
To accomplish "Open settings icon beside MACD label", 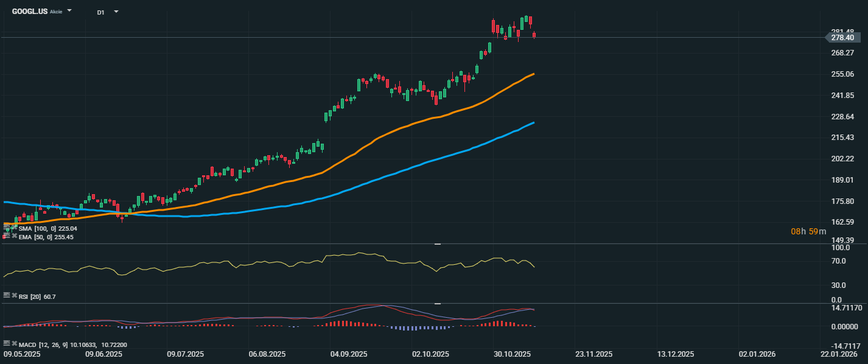I will [7, 343].
